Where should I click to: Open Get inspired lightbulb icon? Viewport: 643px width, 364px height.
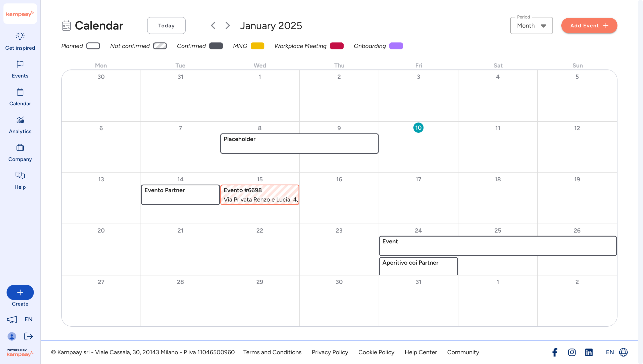pyautogui.click(x=20, y=36)
